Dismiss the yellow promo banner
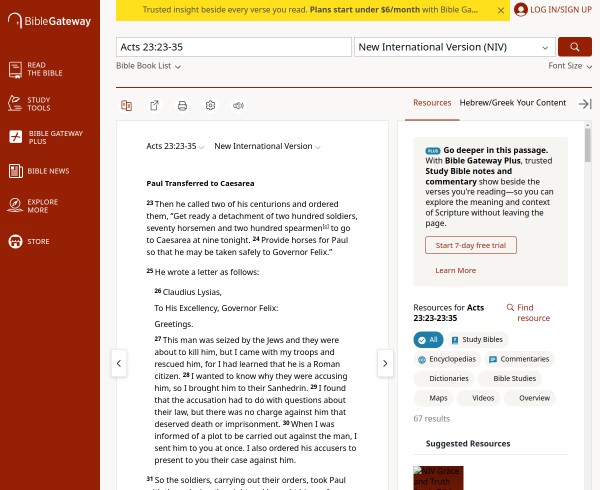600x490 pixels. (501, 10)
